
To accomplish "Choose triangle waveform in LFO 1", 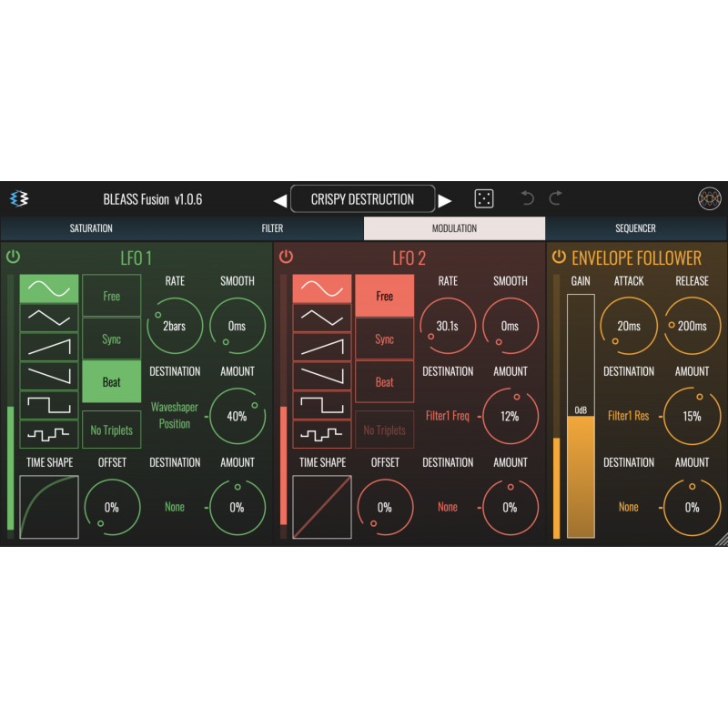I will click(x=49, y=317).
